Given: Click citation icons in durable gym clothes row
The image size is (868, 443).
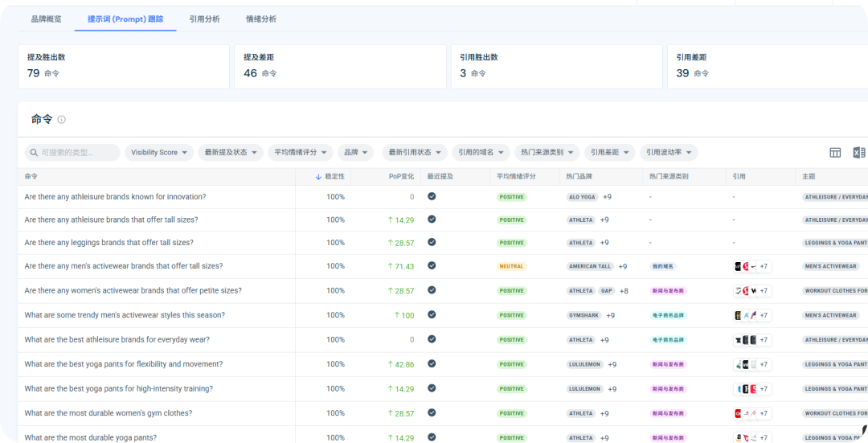Looking at the screenshot, I should tap(752, 413).
